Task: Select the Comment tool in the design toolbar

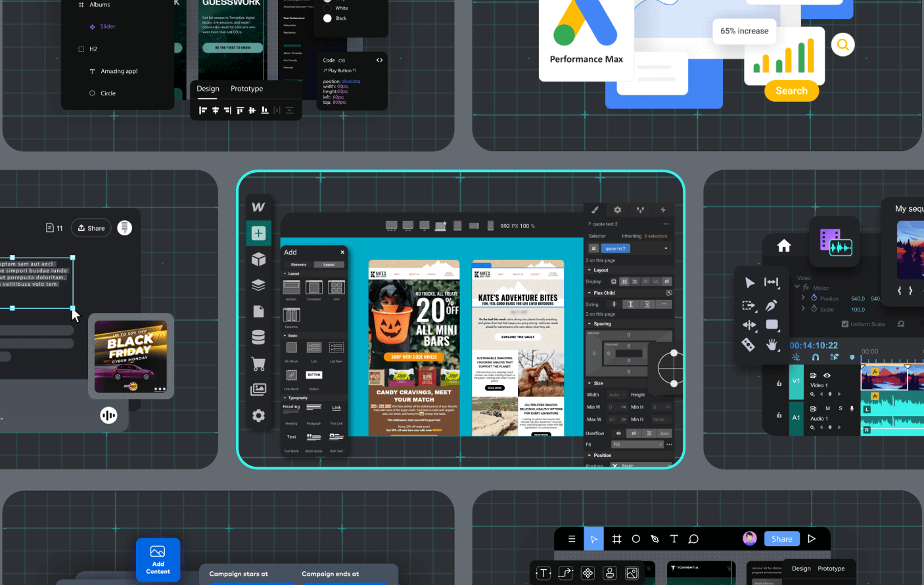Action: pos(693,539)
